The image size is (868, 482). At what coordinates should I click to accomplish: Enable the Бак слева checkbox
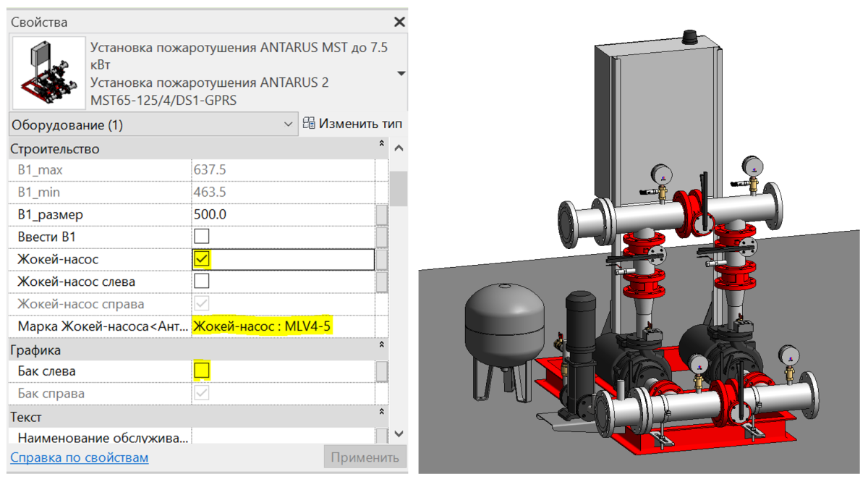(202, 371)
